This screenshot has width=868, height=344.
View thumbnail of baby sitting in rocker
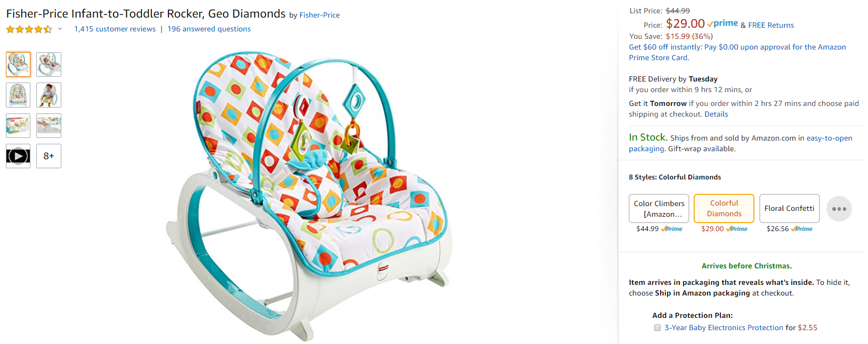[x=49, y=95]
